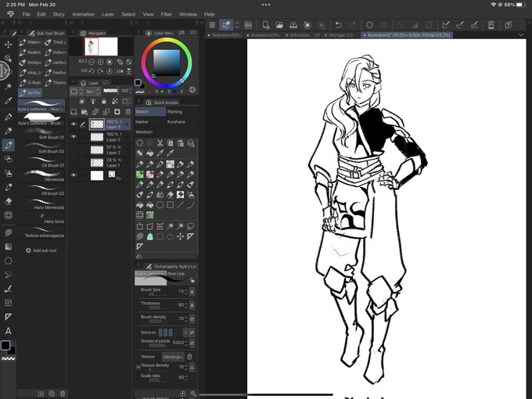532x399 pixels.
Task: Select the Move layer tool in the toolbar
Action: click(x=8, y=45)
